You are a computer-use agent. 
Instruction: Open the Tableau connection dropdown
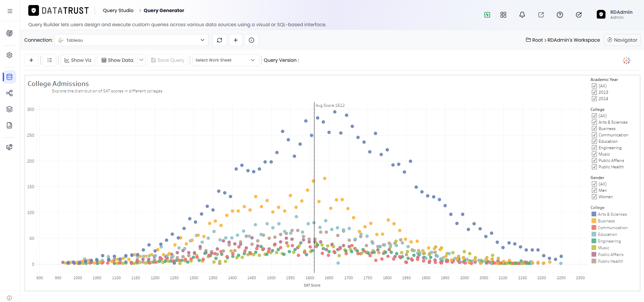(132, 40)
